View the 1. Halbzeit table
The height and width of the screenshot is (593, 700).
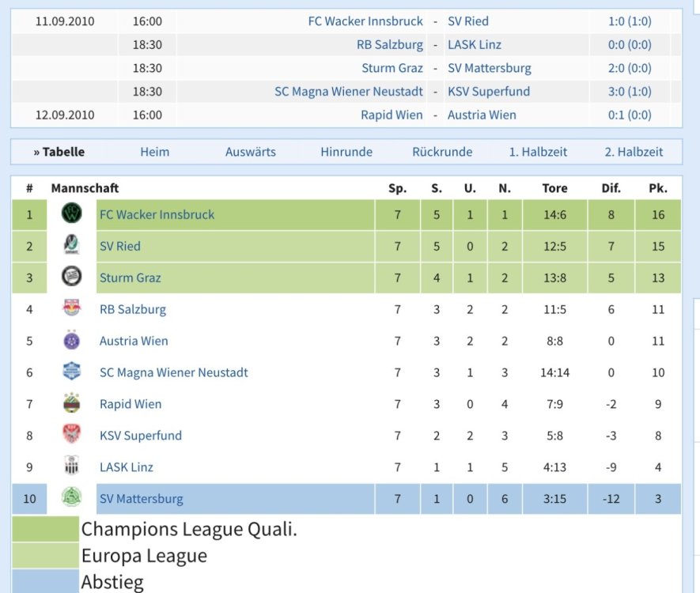pos(538,152)
